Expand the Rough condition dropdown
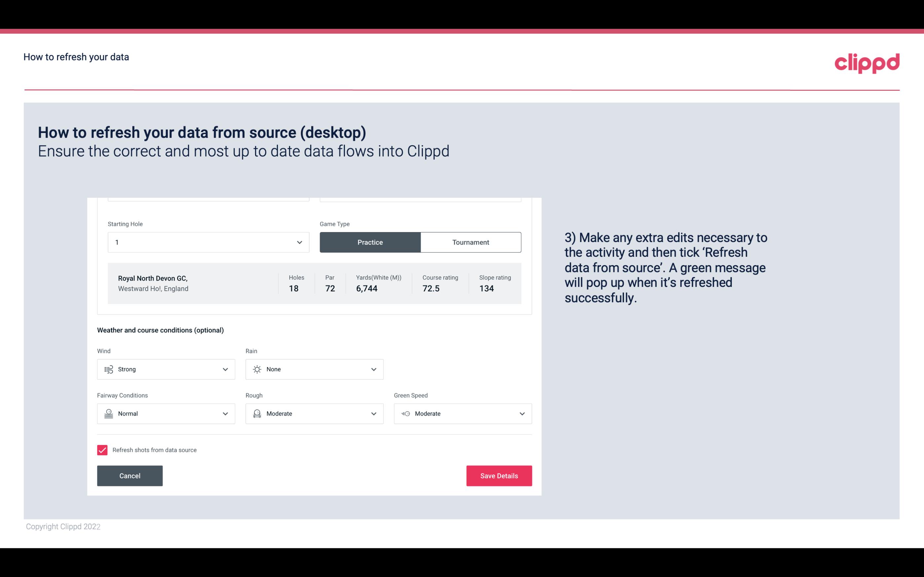Image resolution: width=924 pixels, height=577 pixels. (x=373, y=414)
